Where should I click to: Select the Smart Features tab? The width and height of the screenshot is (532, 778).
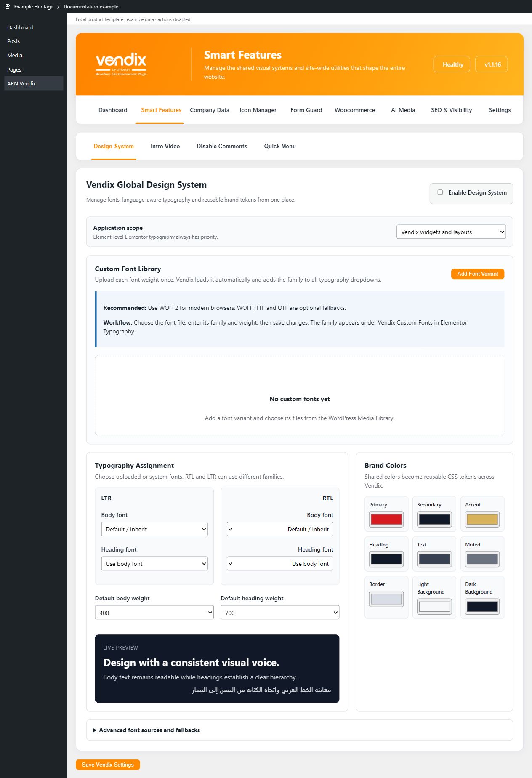(161, 110)
